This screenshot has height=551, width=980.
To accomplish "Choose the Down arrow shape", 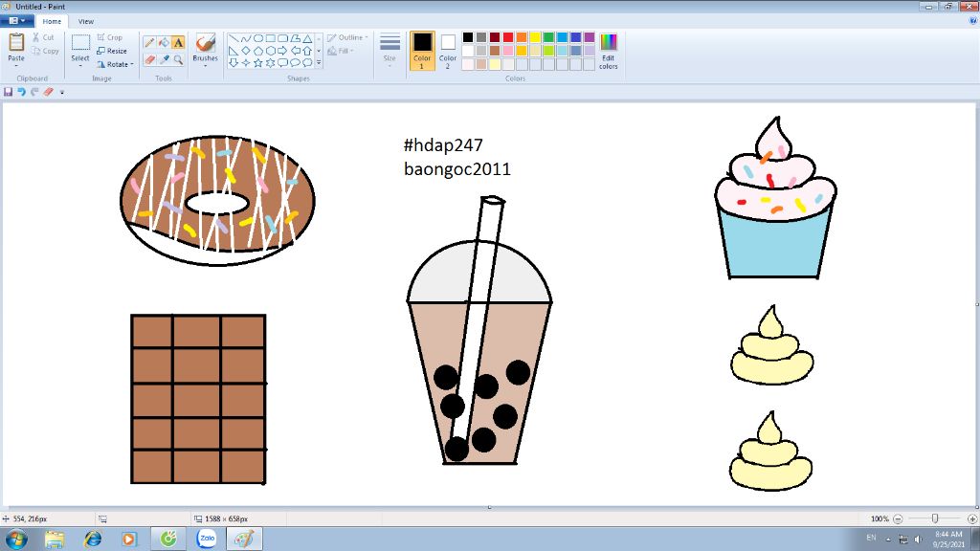I will [234, 62].
